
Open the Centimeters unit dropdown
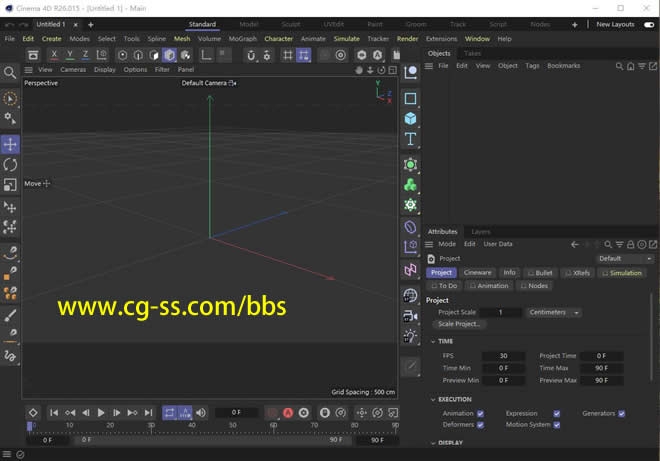[554, 312]
